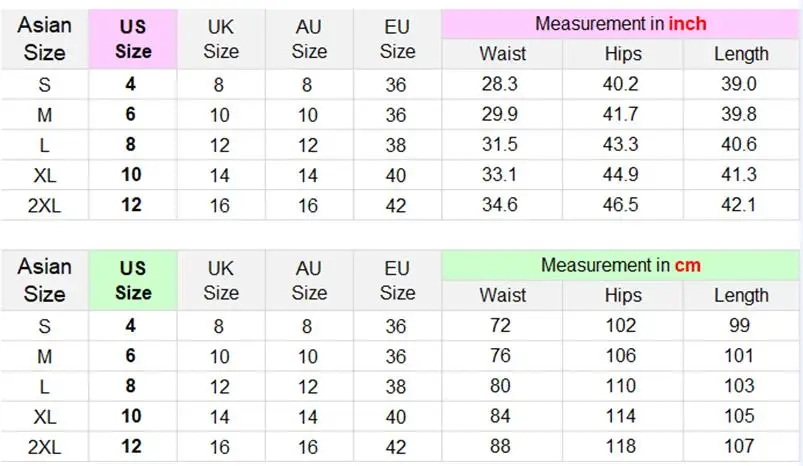Click hips value 118 in cm table
Viewport: 803px width, 466px height.
tap(621, 447)
